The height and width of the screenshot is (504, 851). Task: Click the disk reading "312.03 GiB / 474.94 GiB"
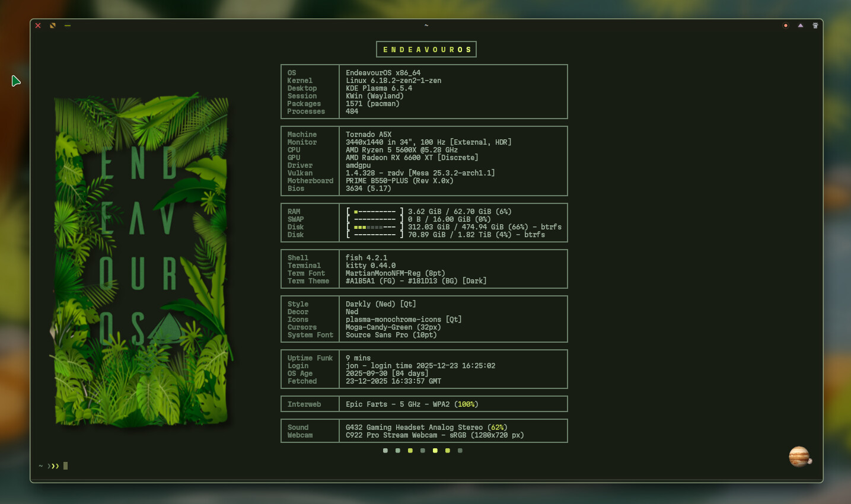(455, 227)
